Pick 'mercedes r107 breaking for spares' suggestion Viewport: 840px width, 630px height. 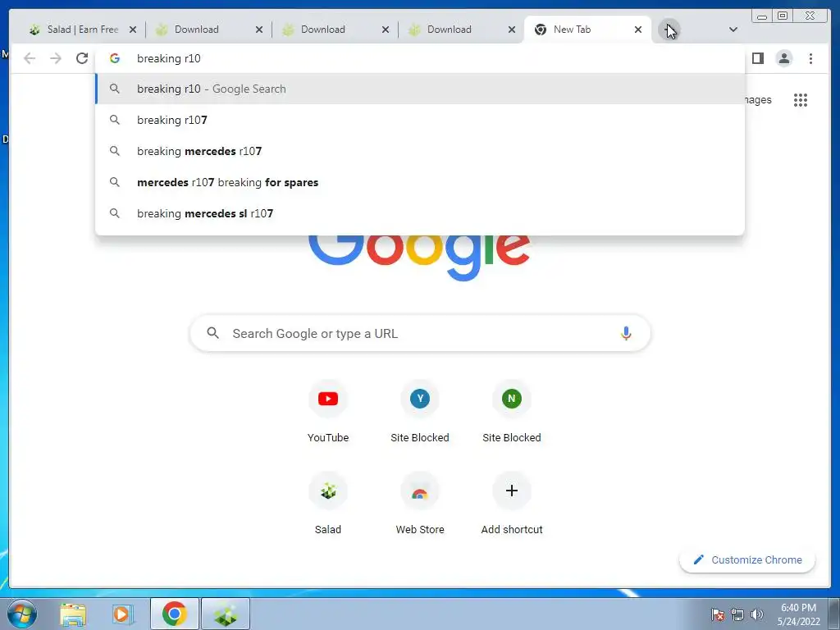click(420, 182)
